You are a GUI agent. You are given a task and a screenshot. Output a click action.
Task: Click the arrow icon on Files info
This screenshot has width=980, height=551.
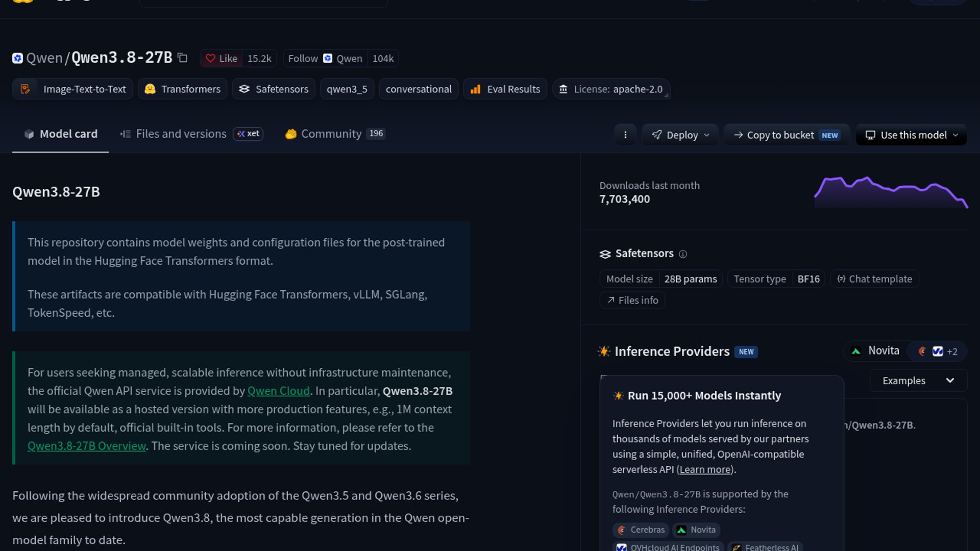coord(610,300)
